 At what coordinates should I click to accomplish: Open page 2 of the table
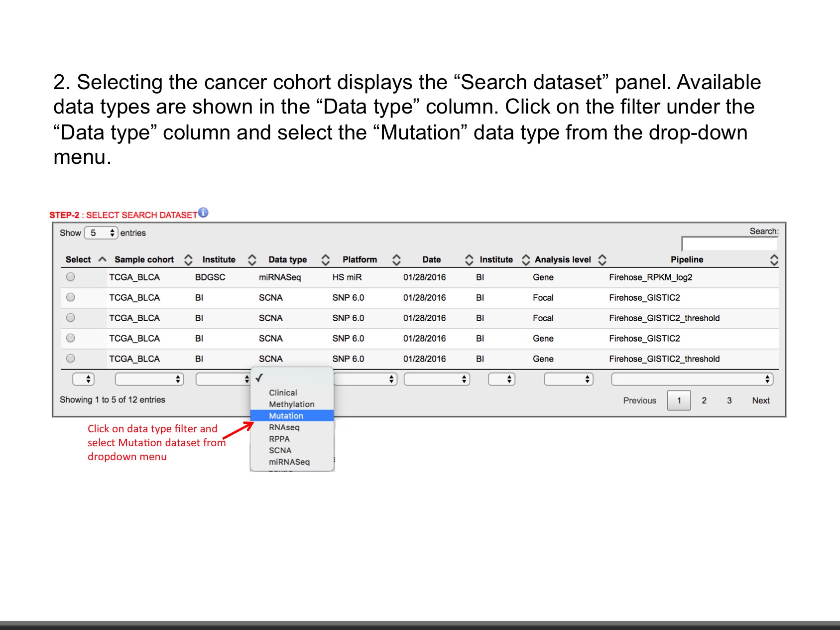click(x=704, y=401)
